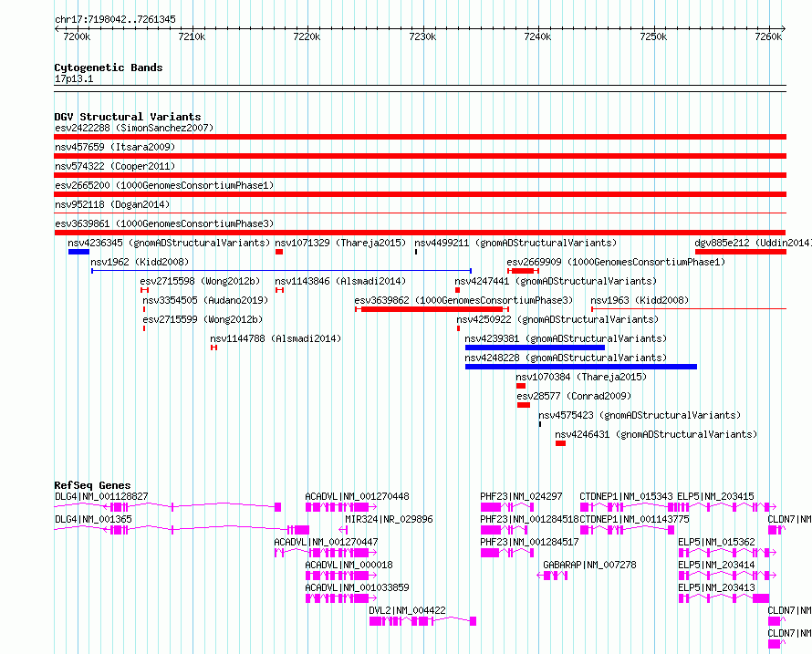Open GABARAP|NM_007278 gene label
Viewport: 812px width, 654px height.
(x=589, y=565)
